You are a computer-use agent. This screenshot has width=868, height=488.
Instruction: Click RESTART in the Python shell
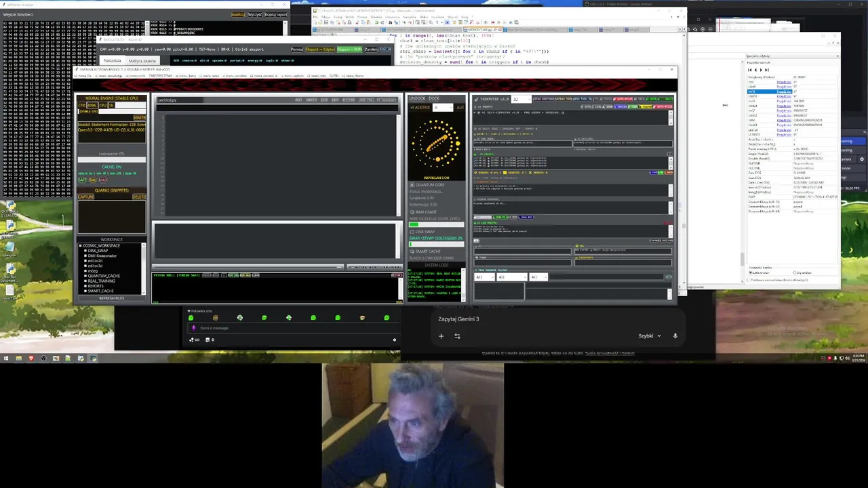click(x=397, y=275)
